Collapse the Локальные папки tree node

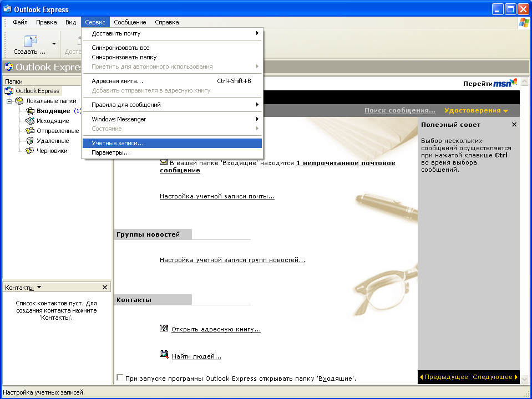coord(9,101)
